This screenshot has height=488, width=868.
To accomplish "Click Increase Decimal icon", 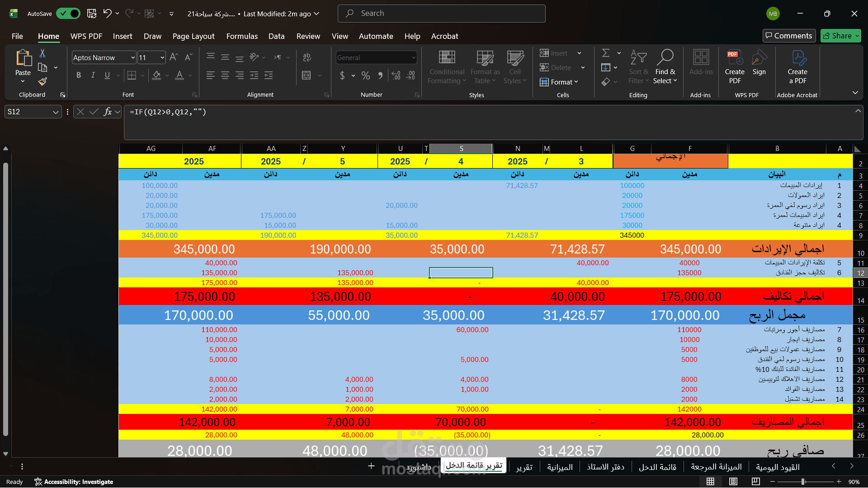I will click(396, 75).
